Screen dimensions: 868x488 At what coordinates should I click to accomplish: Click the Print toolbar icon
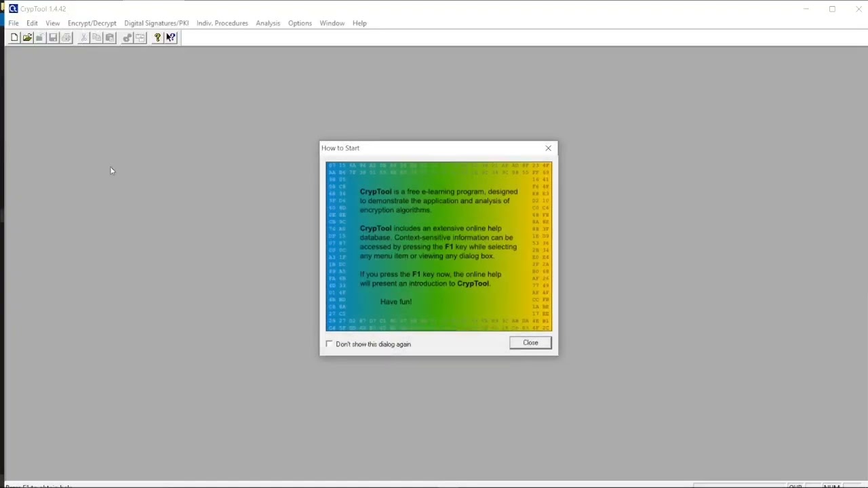[66, 38]
